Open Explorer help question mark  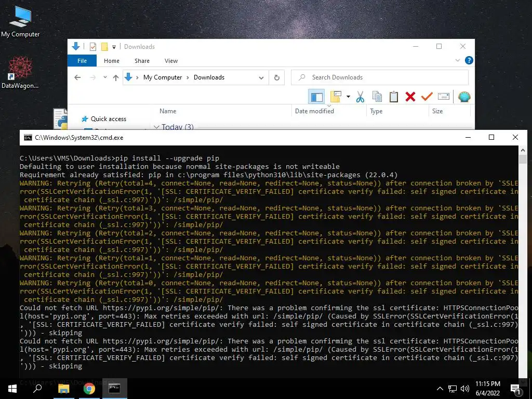click(469, 60)
